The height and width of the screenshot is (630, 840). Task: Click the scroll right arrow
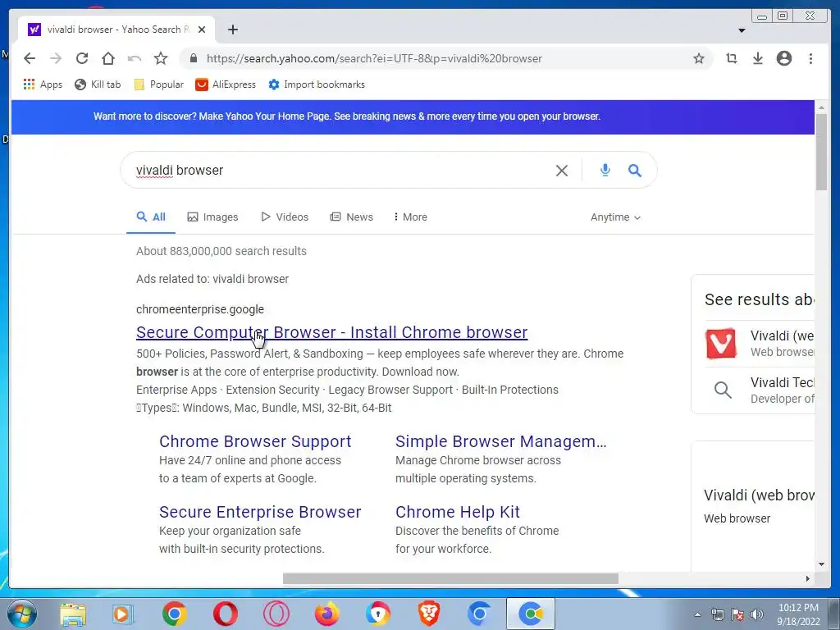(x=808, y=578)
